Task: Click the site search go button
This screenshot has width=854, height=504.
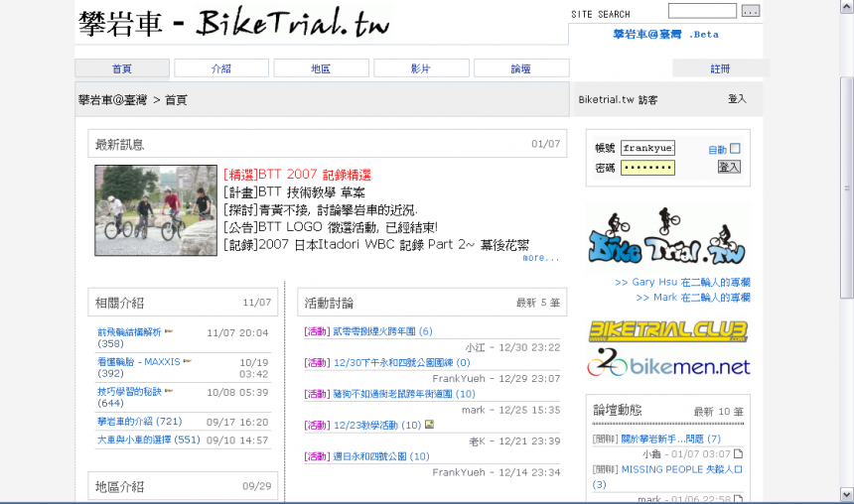Action: (x=750, y=11)
